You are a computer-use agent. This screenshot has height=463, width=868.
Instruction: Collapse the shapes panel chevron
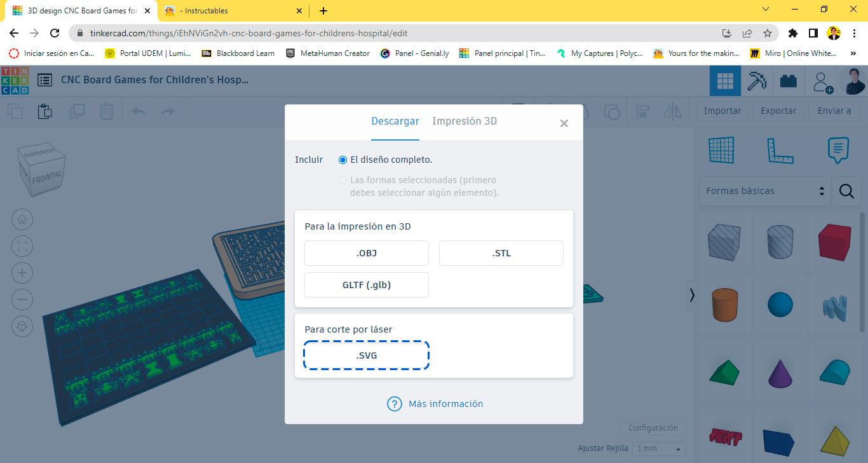click(x=692, y=295)
